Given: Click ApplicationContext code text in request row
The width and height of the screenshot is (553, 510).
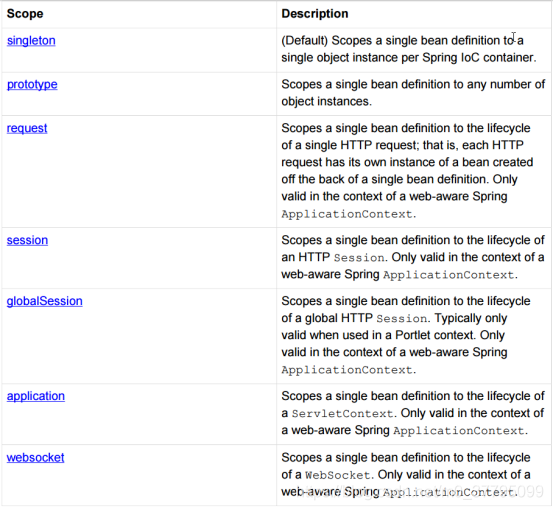Looking at the screenshot, I should tap(347, 214).
